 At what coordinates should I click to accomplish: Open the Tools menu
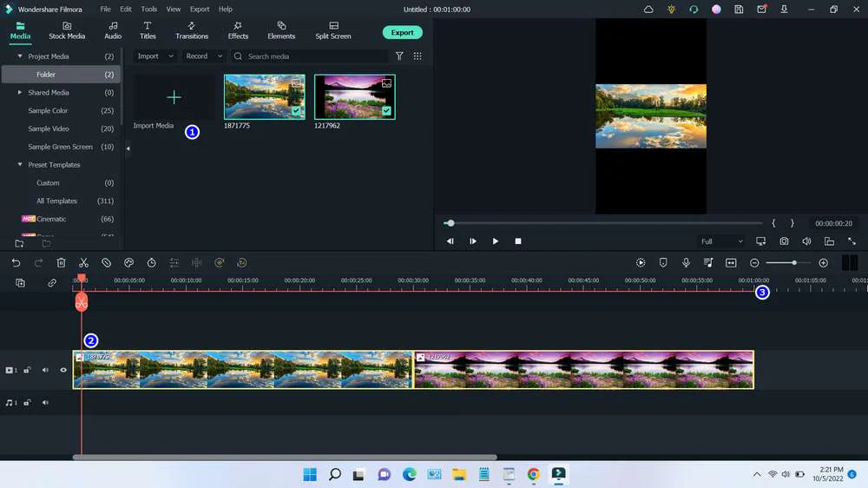tap(149, 10)
